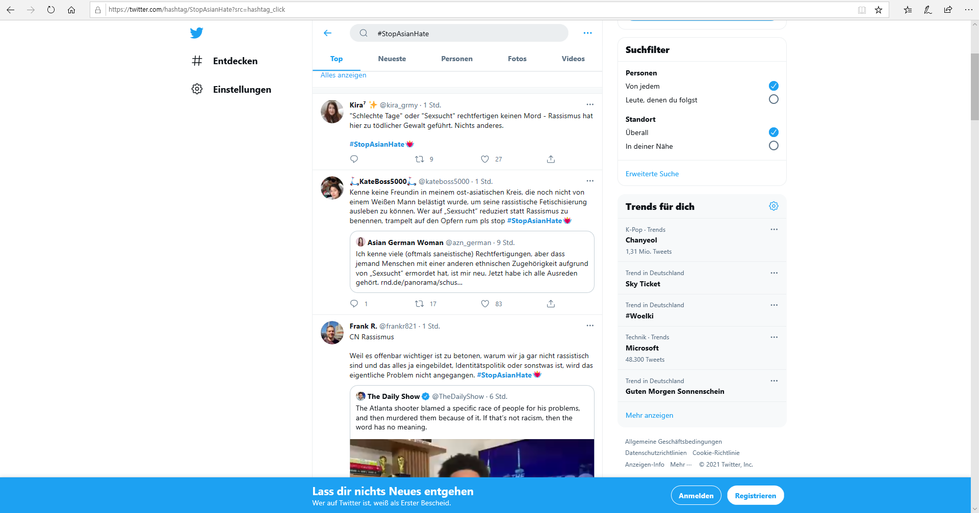980x513 pixels.
Task: Retweet KateBoss5000's tweet
Action: pyautogui.click(x=420, y=304)
